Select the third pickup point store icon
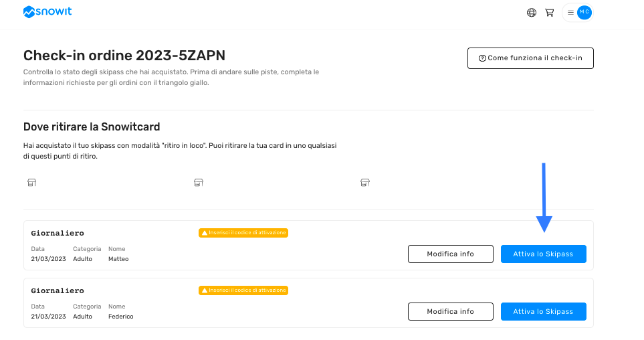The image size is (644, 340). coord(365,181)
